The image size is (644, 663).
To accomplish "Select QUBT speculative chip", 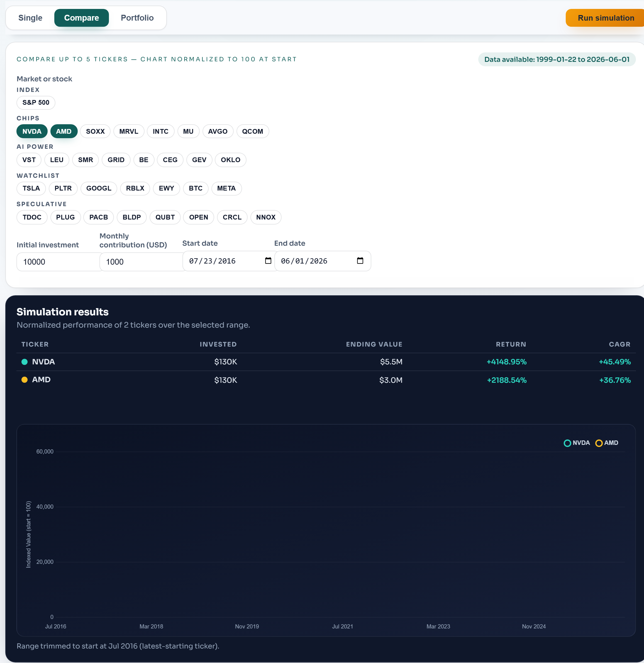I will click(x=165, y=217).
